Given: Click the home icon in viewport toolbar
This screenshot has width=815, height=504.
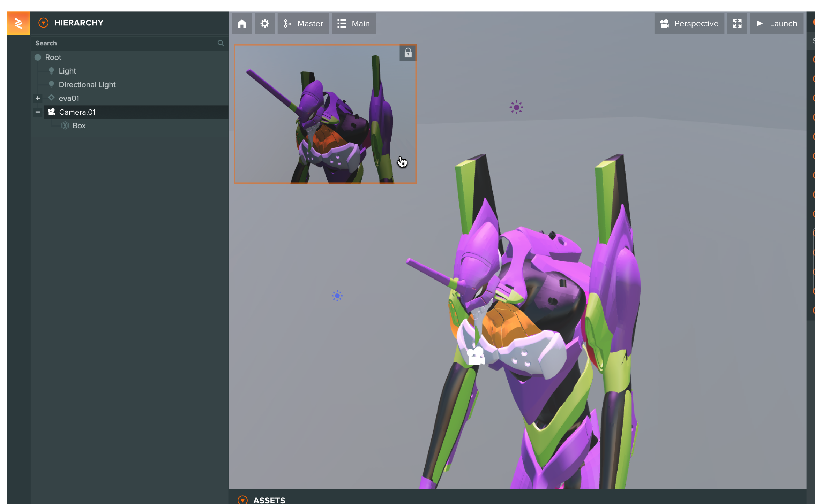Looking at the screenshot, I should point(242,23).
